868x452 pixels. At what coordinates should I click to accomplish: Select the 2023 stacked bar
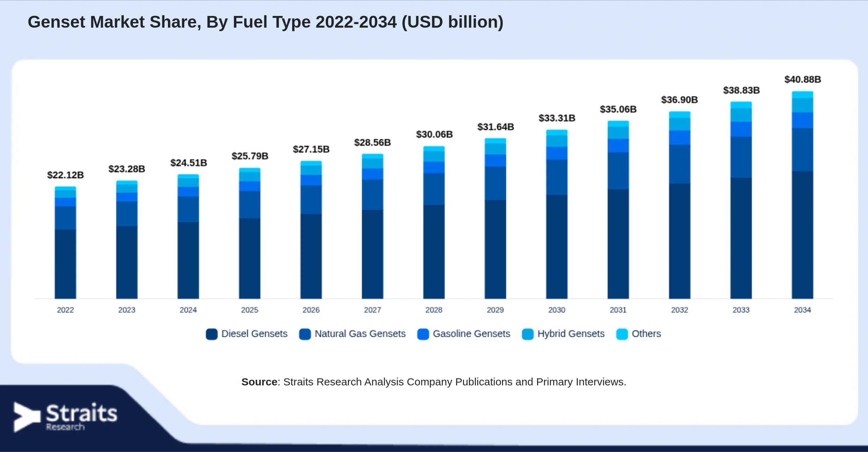pos(127,240)
